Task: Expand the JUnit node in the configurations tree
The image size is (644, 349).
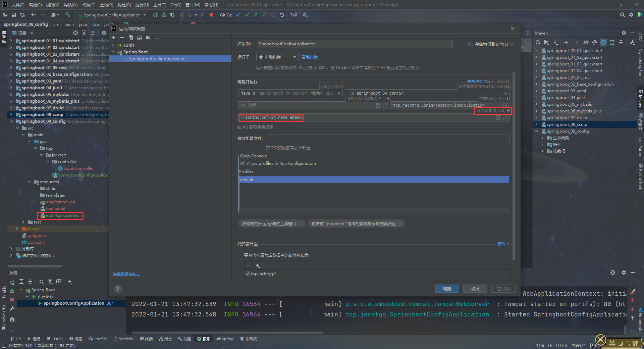Action: 113,45
